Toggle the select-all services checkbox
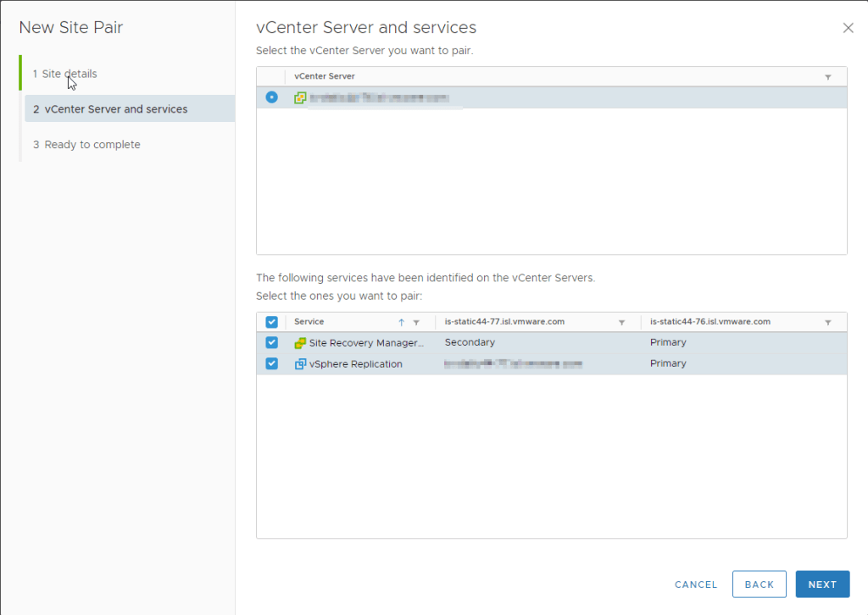 (271, 322)
